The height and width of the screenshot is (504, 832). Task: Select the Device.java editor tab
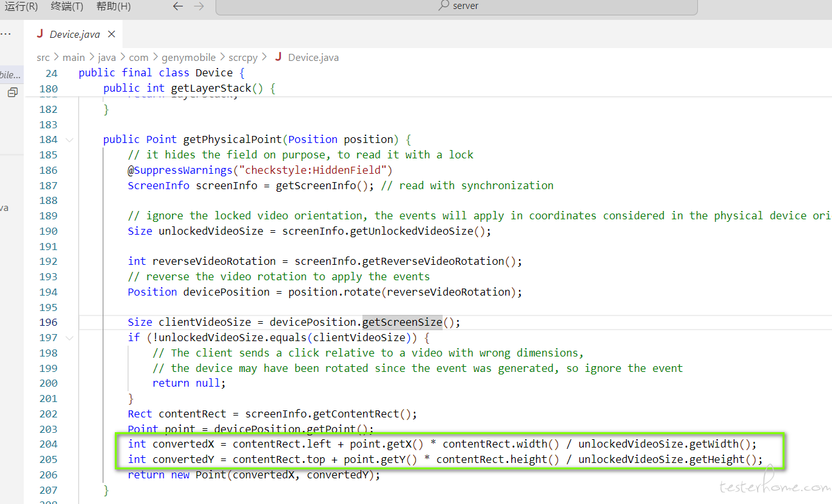(73, 35)
